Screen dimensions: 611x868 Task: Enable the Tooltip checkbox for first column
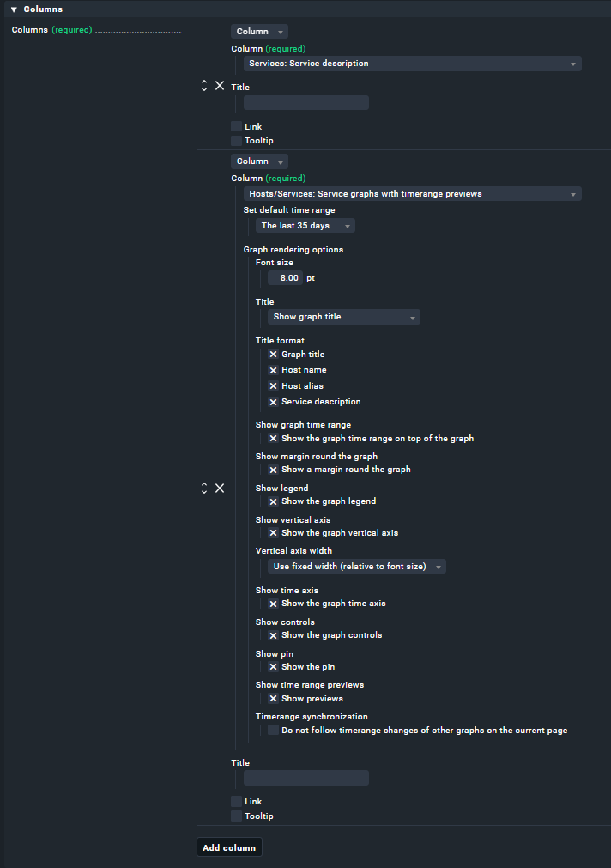tap(237, 141)
